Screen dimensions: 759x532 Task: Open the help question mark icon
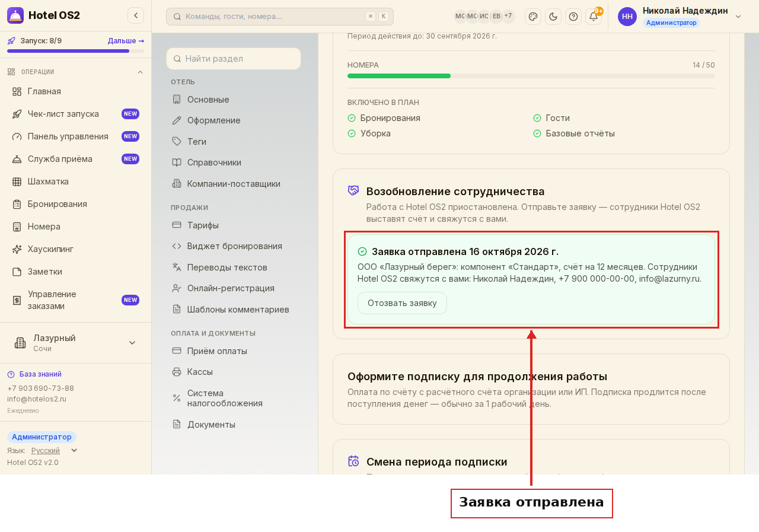(573, 17)
